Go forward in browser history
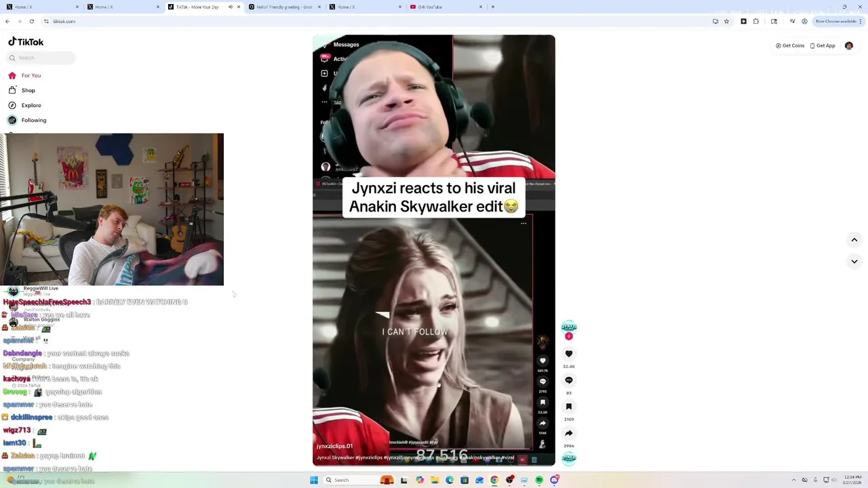This screenshot has height=488, width=868. click(19, 21)
